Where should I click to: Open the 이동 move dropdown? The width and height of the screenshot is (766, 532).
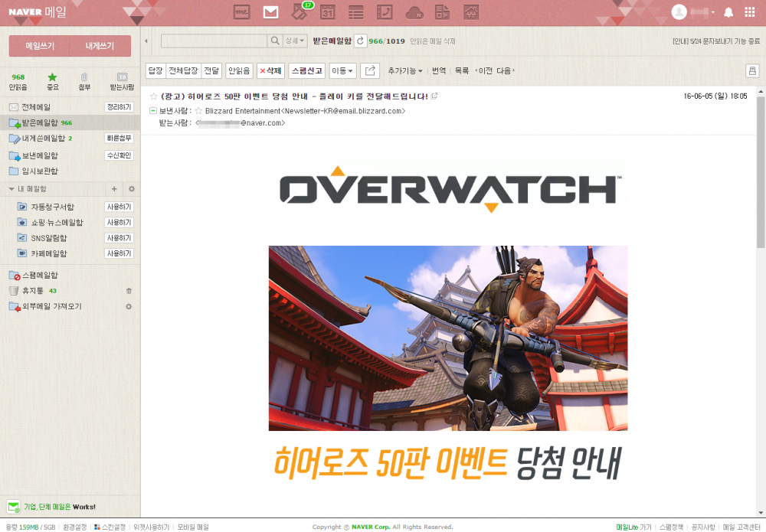342,70
